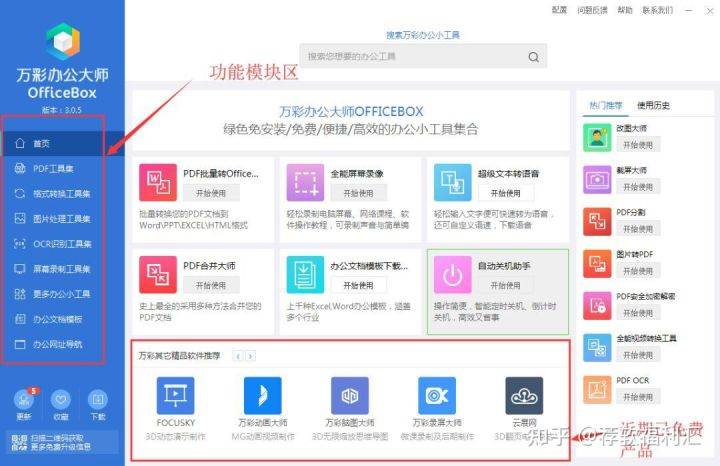Screen dimensions: 720x466
Task: Click the 全能屏幕录像 tool icon
Action: 305,182
